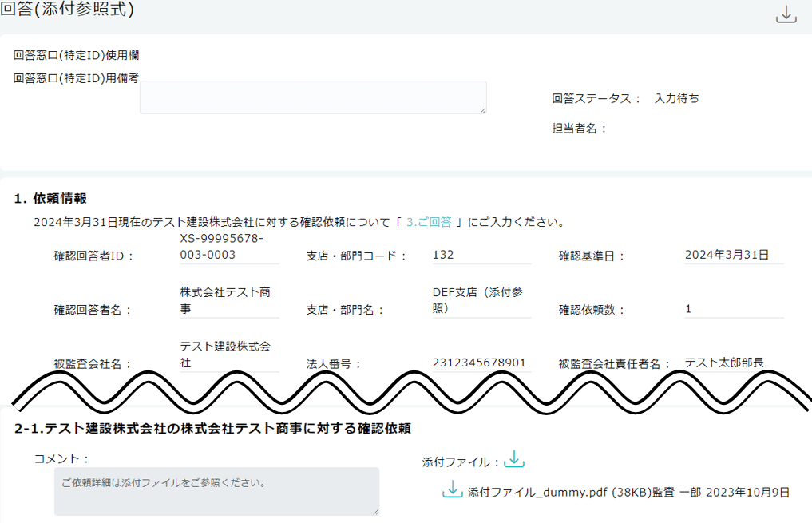This screenshot has height=523, width=812.
Task: Select the 被監査会社名 value field
Action: (x=229, y=354)
